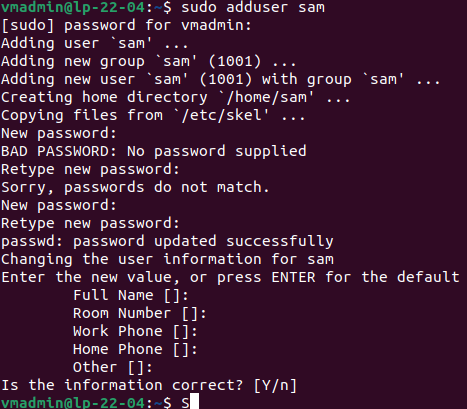Image resolution: width=467 pixels, height=409 pixels.
Task: Click the 'Changing the user information for sam' line
Action: tap(167, 259)
